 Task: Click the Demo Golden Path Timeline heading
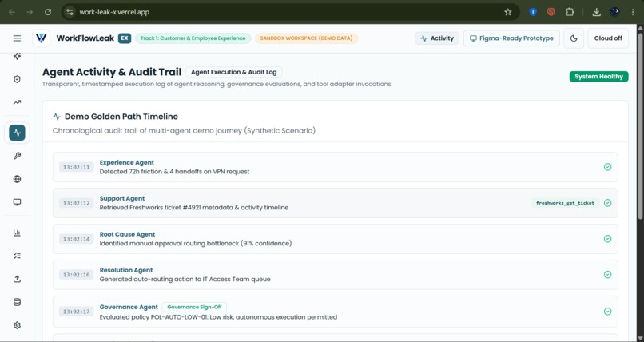[x=121, y=117]
